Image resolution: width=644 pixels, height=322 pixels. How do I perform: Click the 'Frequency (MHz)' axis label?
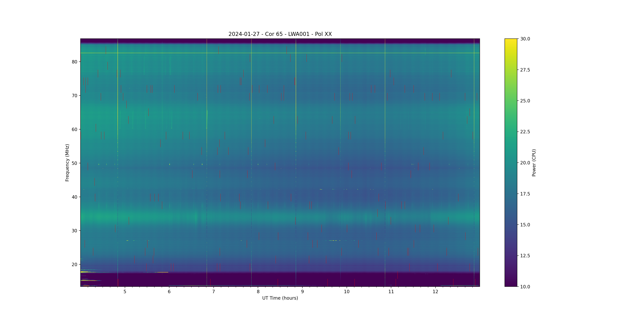tap(67, 162)
